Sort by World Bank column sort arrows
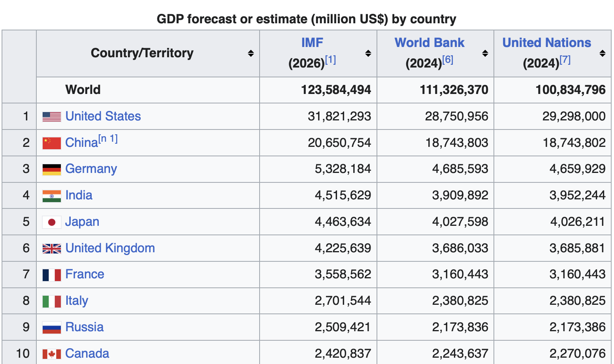 (485, 53)
